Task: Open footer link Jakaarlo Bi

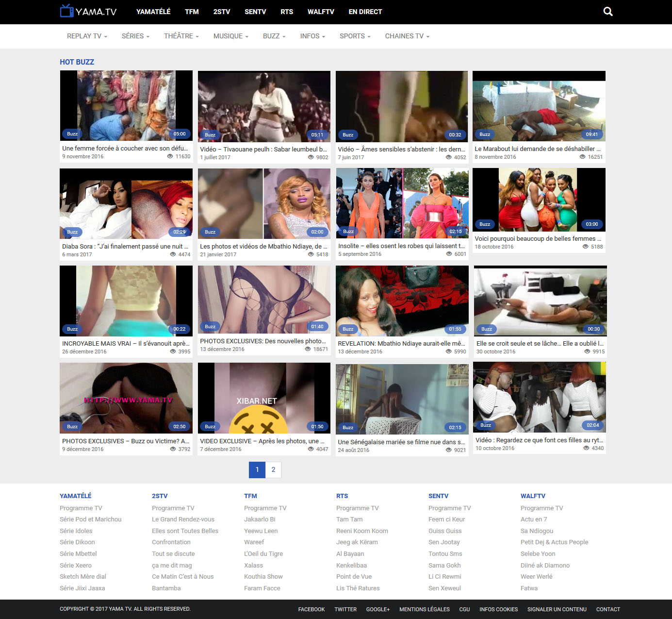Action: click(260, 519)
